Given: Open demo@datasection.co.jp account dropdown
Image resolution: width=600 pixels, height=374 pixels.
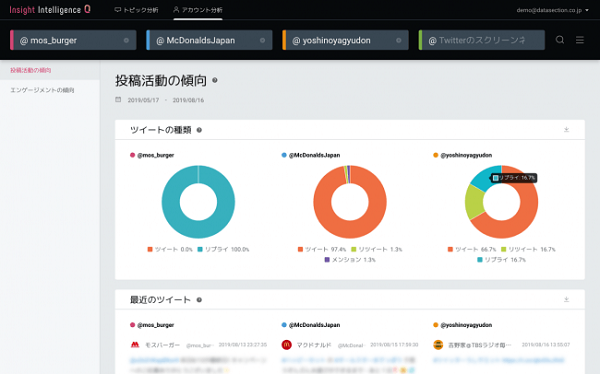Looking at the screenshot, I should point(553,10).
